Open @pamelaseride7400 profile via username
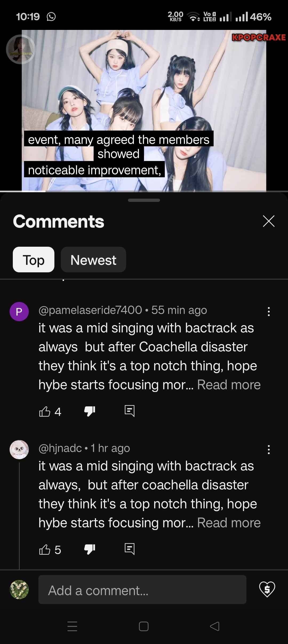The image size is (288, 644). point(90,310)
